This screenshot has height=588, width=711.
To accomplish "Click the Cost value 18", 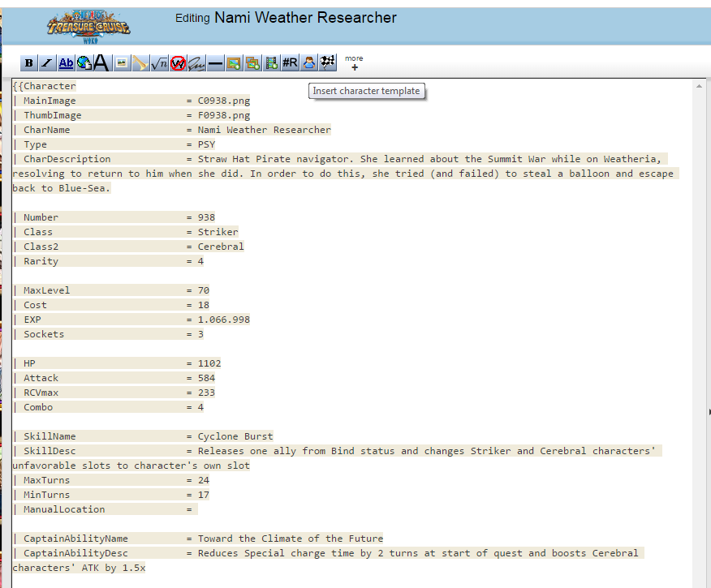I will [x=204, y=305].
